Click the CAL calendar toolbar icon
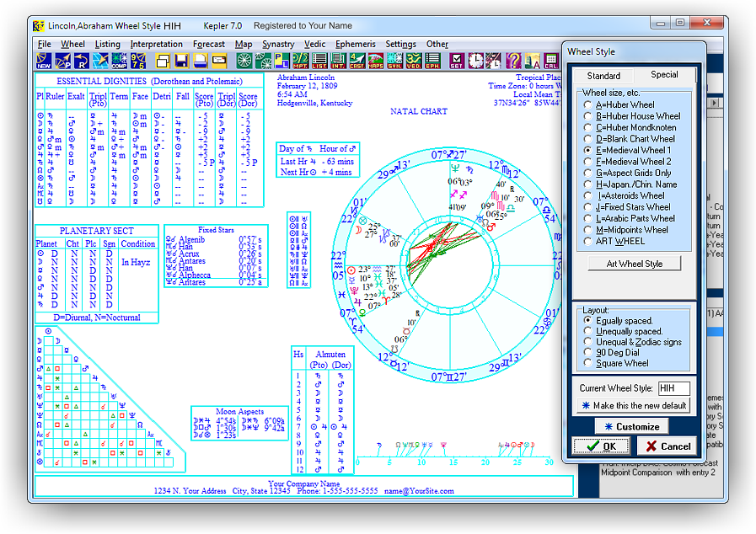Screen dimensions: 756x534 point(550,61)
